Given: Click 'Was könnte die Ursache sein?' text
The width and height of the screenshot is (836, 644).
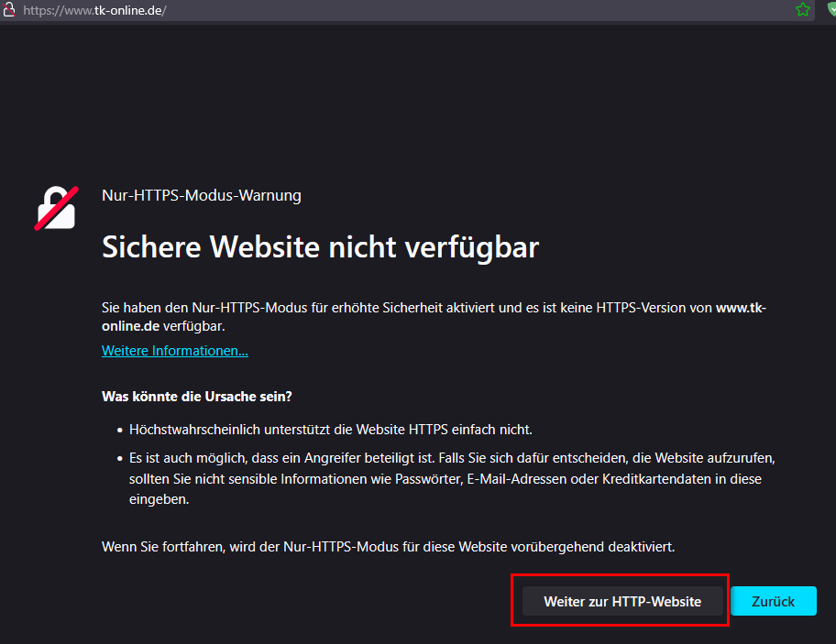Looking at the screenshot, I should coord(197,397).
